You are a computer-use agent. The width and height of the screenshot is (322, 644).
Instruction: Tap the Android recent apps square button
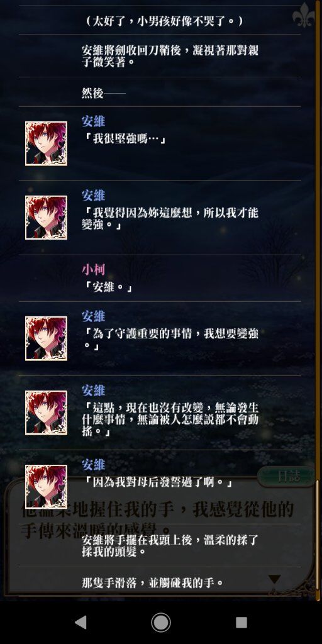coord(241,623)
